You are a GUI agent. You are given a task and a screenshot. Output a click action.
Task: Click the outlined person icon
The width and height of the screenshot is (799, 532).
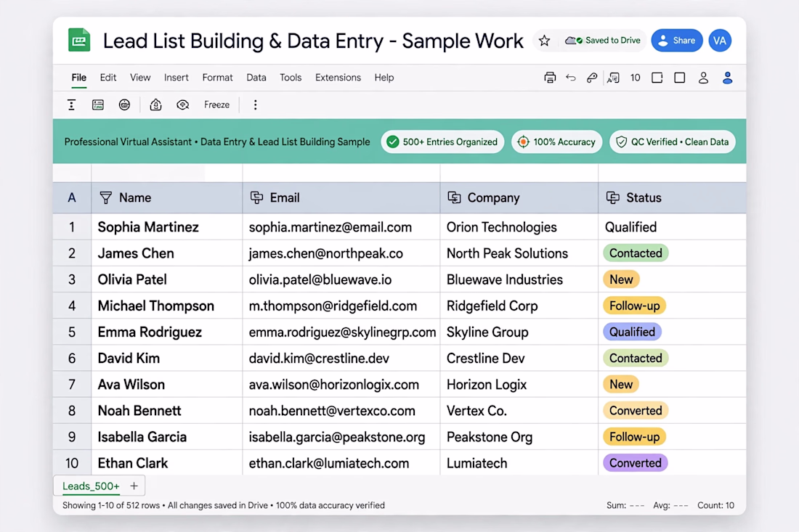point(703,78)
